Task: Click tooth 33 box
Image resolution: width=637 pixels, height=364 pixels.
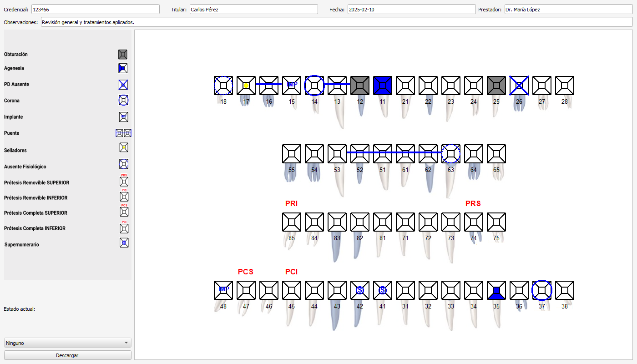Action: 451,290
